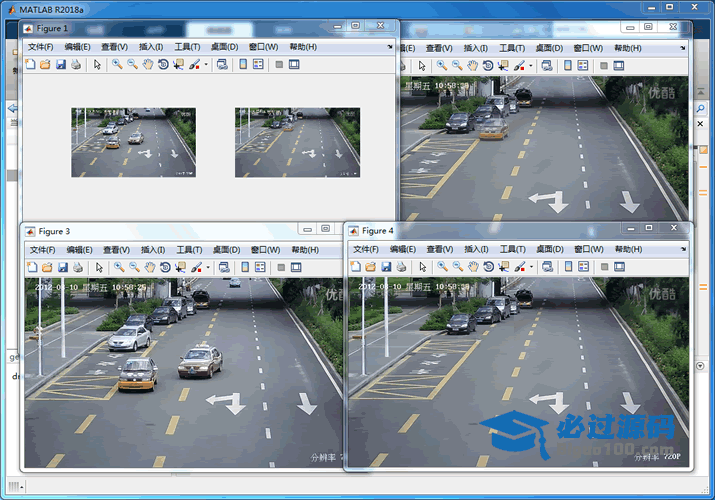The image size is (715, 500).
Task: Click left traffic image in Figure 1
Action: tap(133, 142)
